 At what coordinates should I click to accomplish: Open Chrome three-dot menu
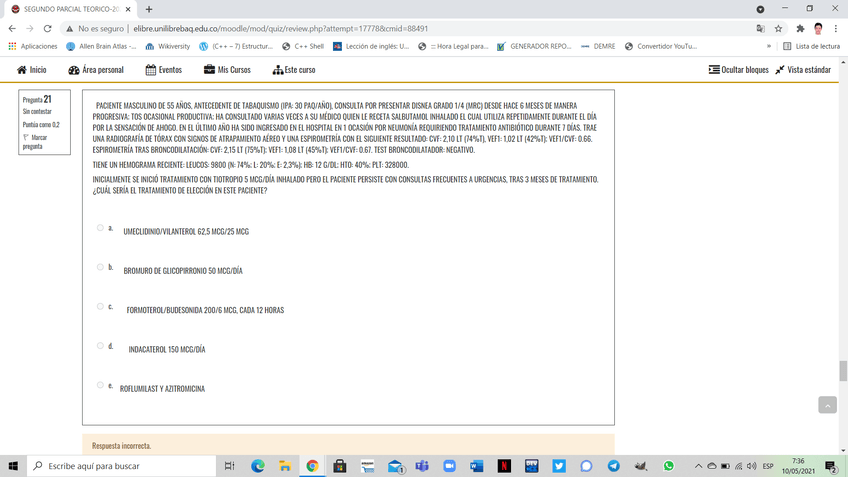pos(836,29)
